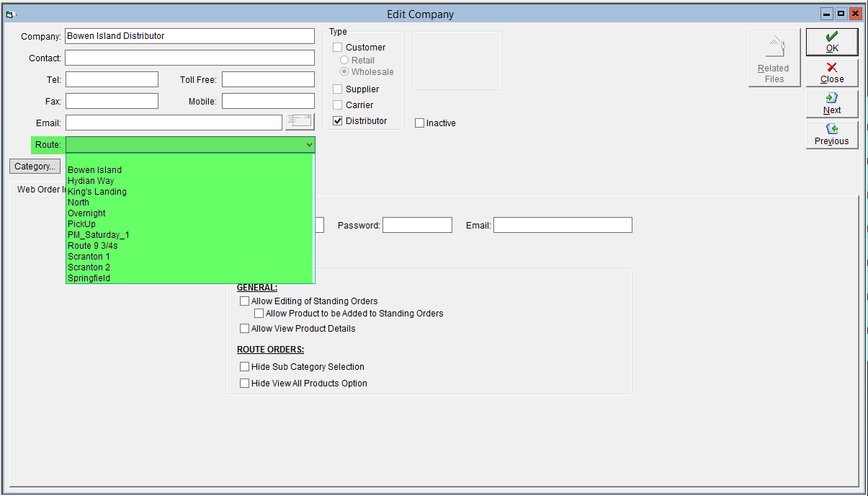Open the Web Order tab

[41, 190]
